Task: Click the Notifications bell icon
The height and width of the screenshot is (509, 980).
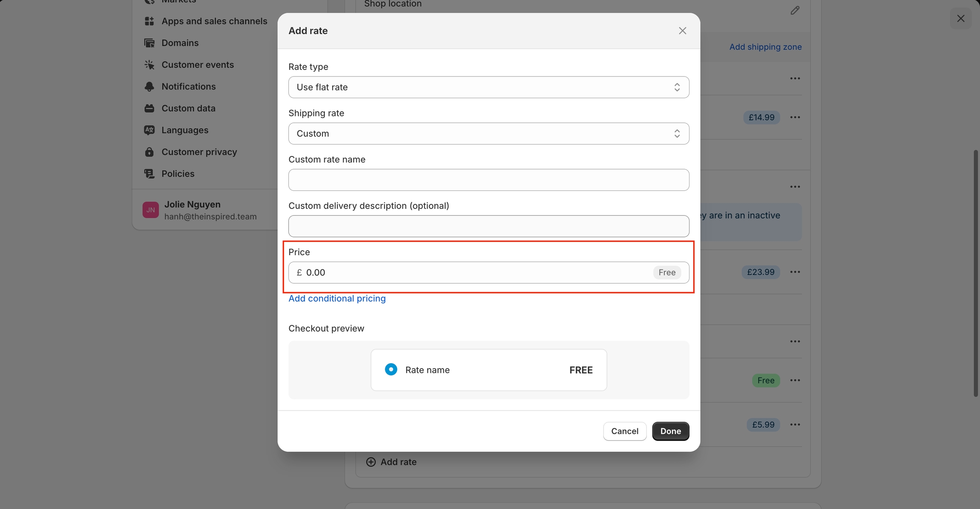Action: 149,87
